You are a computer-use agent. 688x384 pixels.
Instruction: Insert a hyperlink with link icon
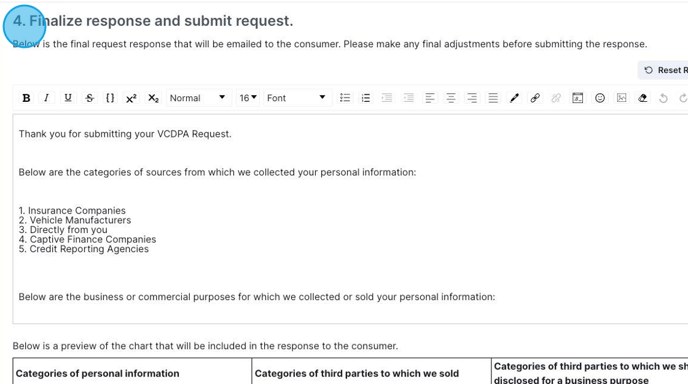coord(535,98)
